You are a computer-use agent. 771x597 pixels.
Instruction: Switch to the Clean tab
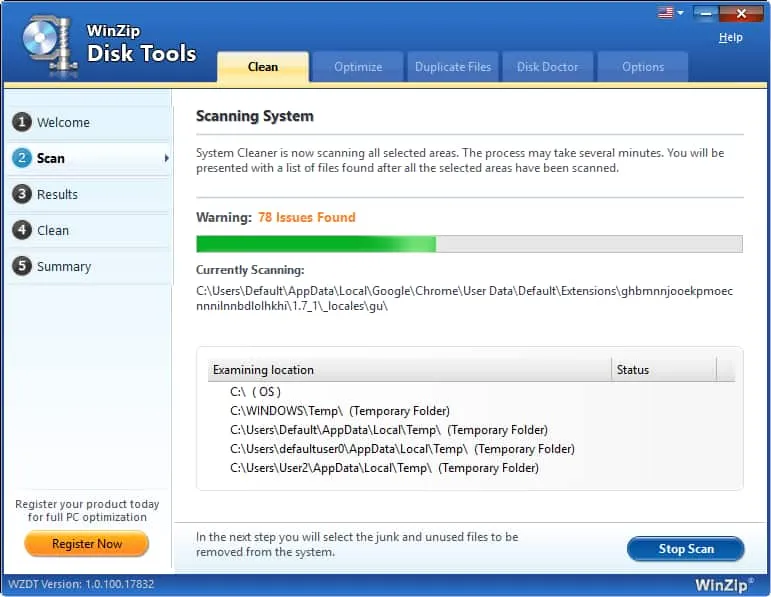click(263, 67)
